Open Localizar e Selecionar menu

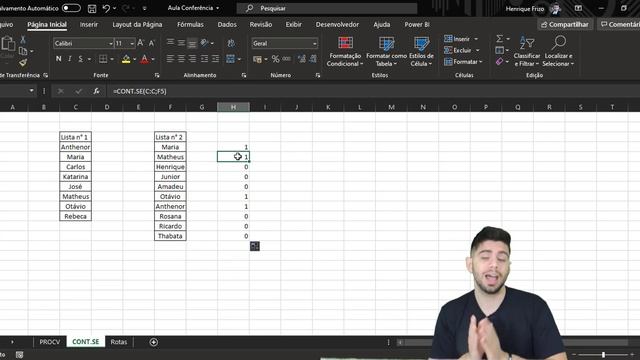pyautogui.click(x=558, y=51)
